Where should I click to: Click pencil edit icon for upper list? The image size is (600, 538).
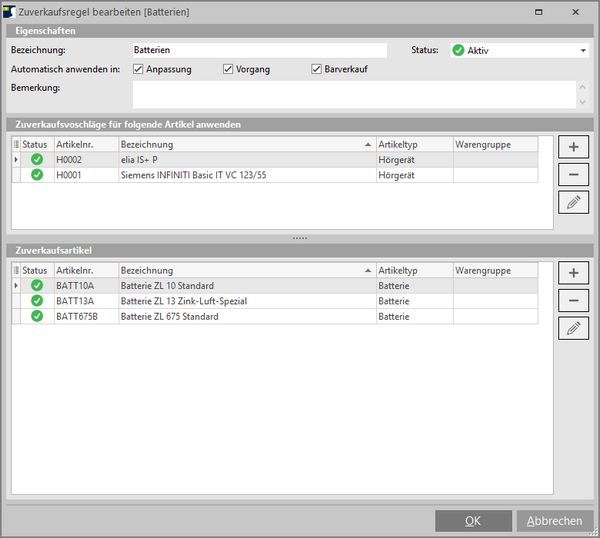[573, 202]
